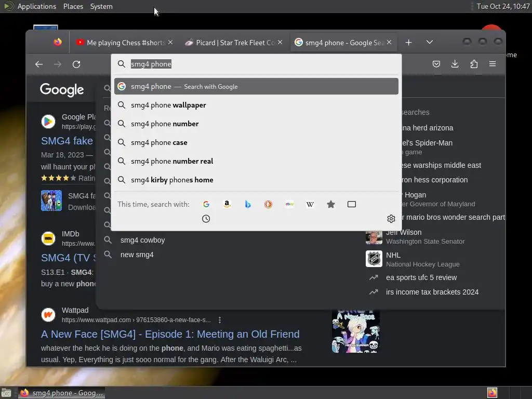Search history using the clock icon

click(206, 219)
